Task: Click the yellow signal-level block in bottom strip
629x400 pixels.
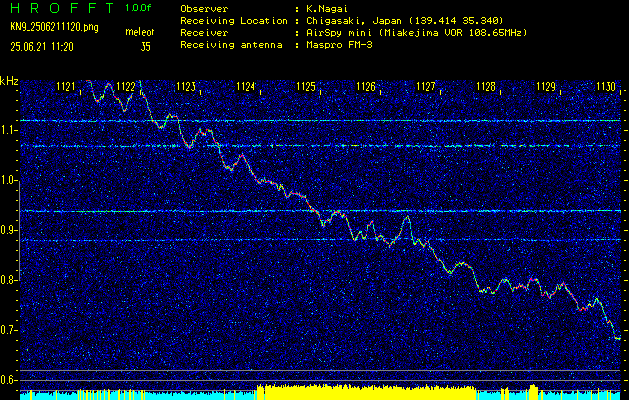Action: 366,392
